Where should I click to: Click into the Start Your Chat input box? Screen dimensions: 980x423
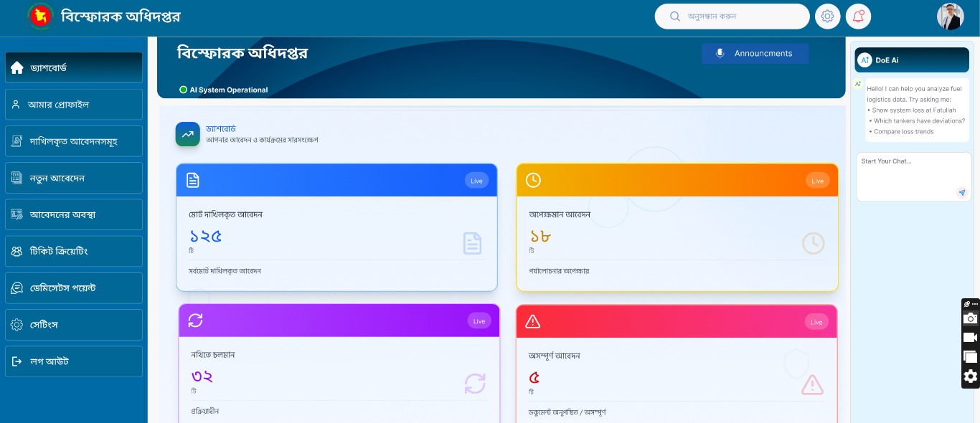point(914,176)
